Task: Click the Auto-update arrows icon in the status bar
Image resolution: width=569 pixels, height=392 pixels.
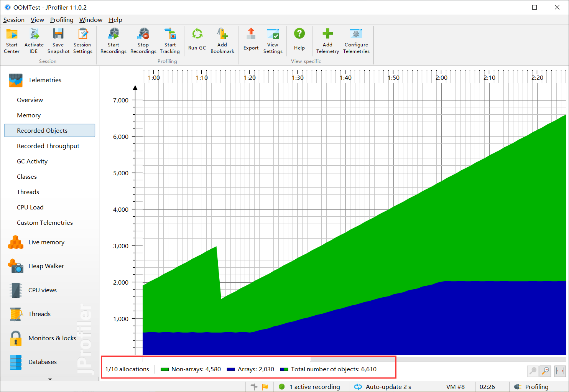Action: (358, 387)
